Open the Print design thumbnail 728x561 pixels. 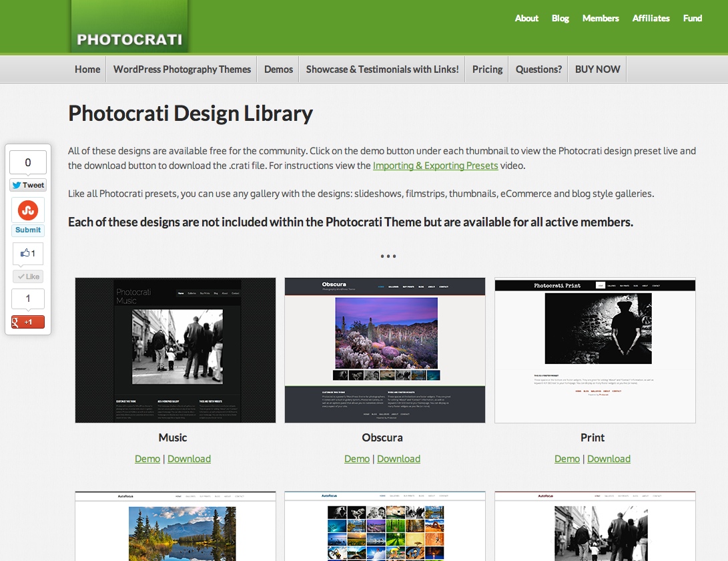(x=595, y=351)
